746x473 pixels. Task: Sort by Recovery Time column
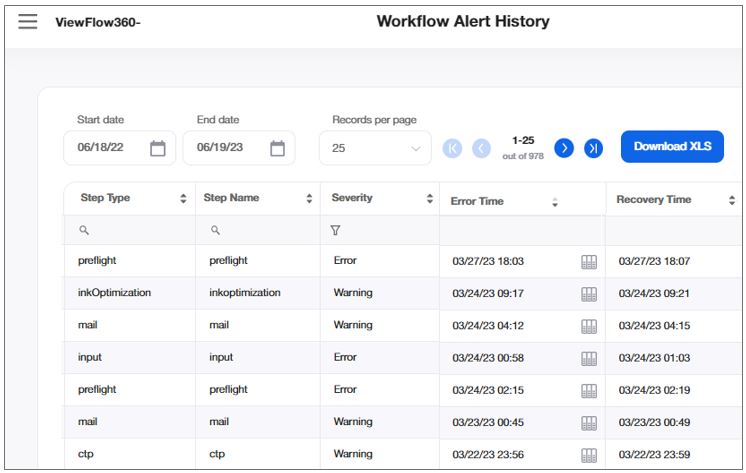pos(732,200)
